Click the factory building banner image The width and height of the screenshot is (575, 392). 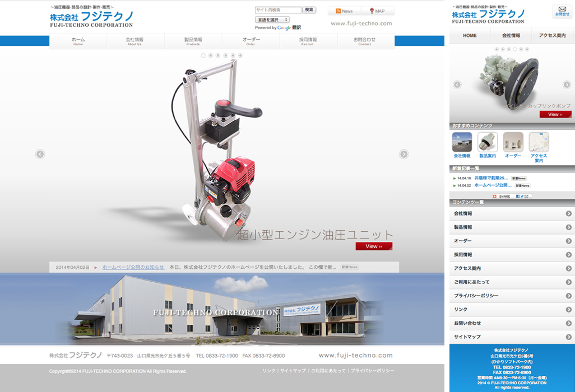pyautogui.click(x=222, y=309)
